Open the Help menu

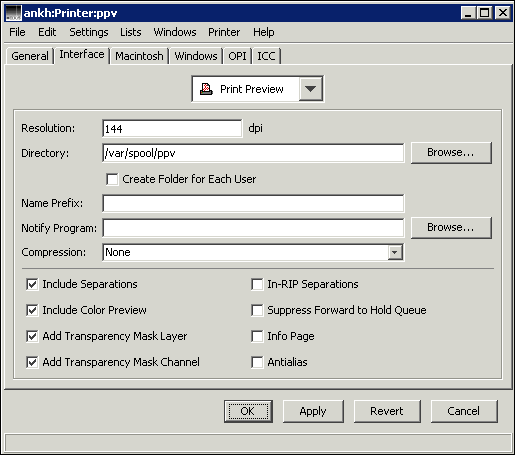[x=264, y=32]
